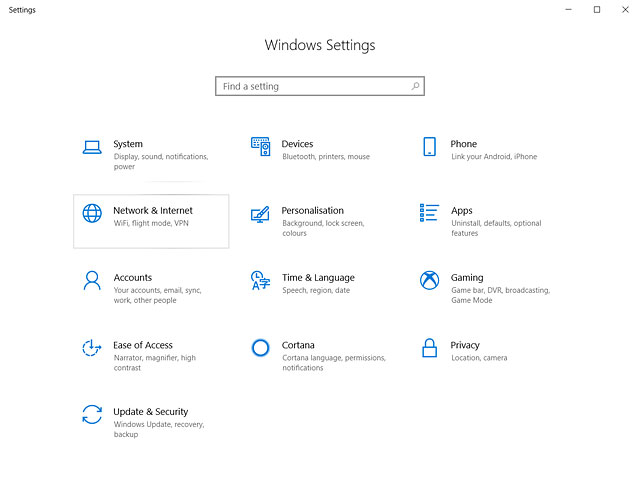The width and height of the screenshot is (640, 500).
Task: Open Devices via its keyboard icon
Action: [x=260, y=147]
